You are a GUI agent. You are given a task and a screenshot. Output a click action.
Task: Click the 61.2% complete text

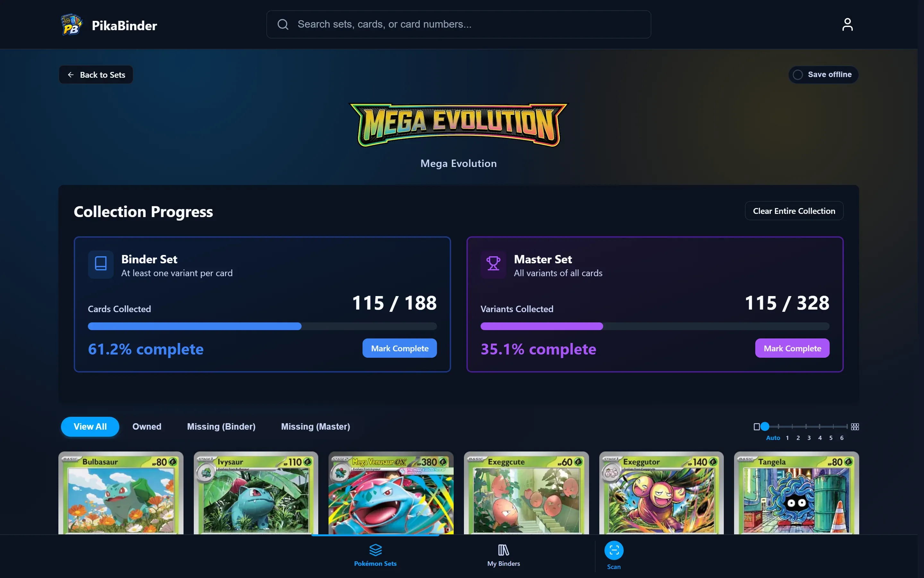(146, 349)
